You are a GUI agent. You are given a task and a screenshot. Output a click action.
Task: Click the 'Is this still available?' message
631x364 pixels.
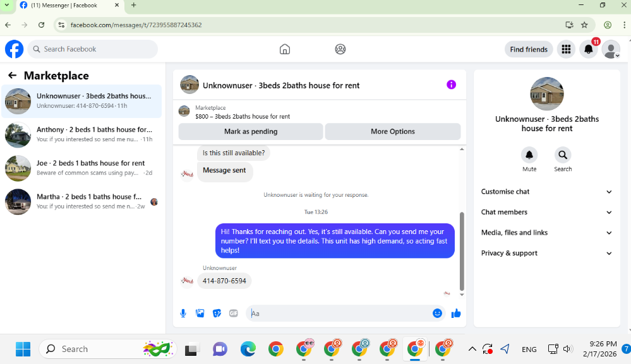[234, 153]
